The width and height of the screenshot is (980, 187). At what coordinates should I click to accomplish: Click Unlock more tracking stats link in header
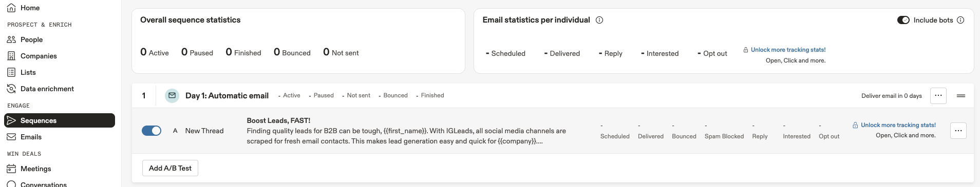788,50
